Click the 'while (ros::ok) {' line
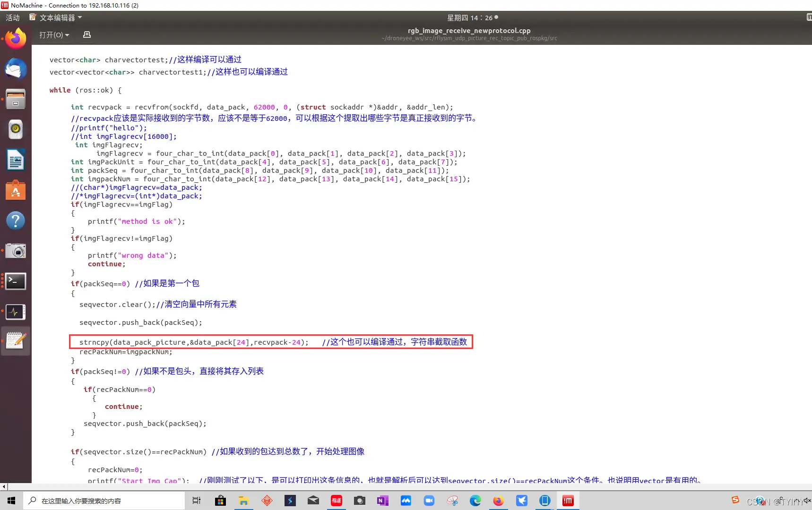The height and width of the screenshot is (510, 812). click(86, 90)
